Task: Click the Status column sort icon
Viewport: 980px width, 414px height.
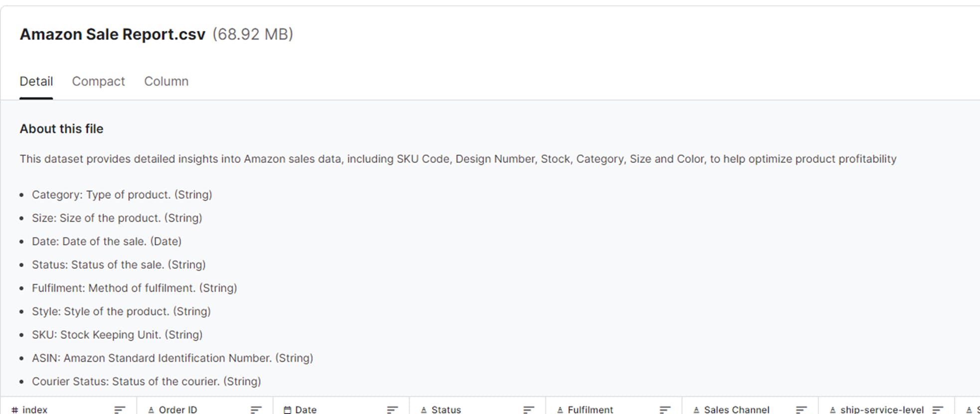Action: tap(528, 410)
